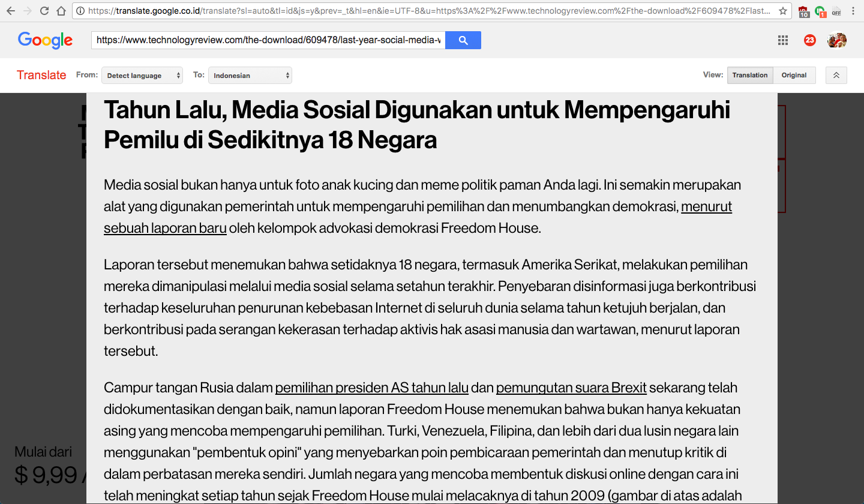Click the browser home icon
The height and width of the screenshot is (504, 864).
click(61, 11)
